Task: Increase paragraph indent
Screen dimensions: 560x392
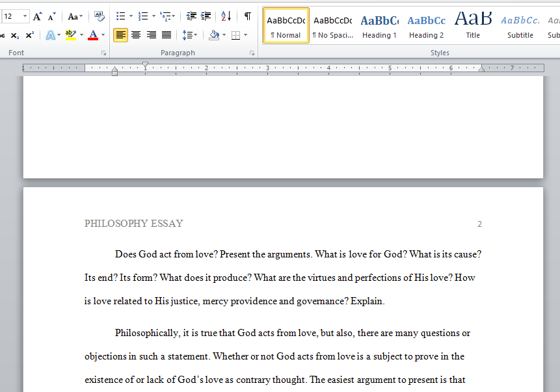Action: click(206, 16)
